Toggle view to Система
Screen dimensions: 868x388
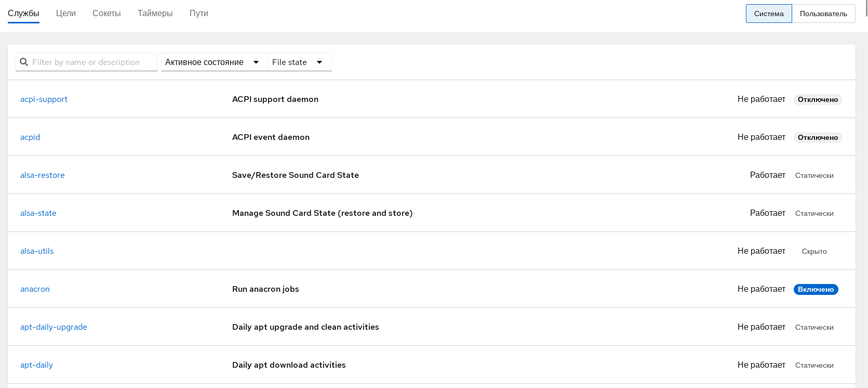tap(768, 14)
